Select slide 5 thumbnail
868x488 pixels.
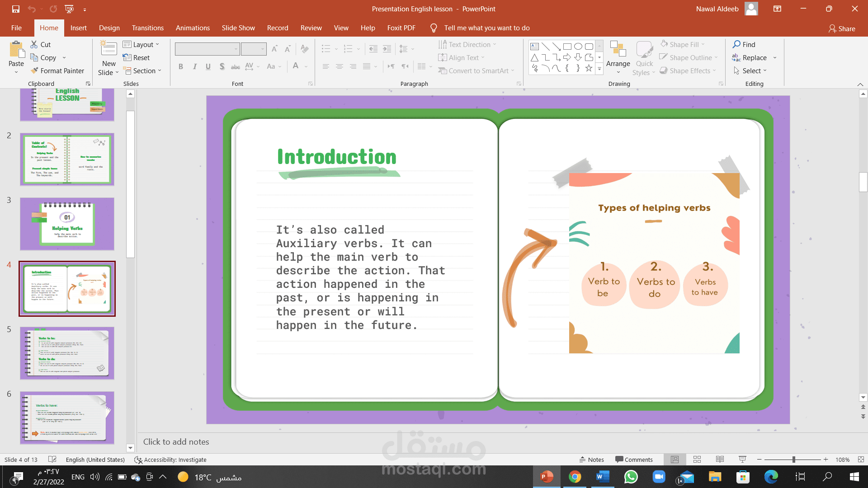point(67,353)
